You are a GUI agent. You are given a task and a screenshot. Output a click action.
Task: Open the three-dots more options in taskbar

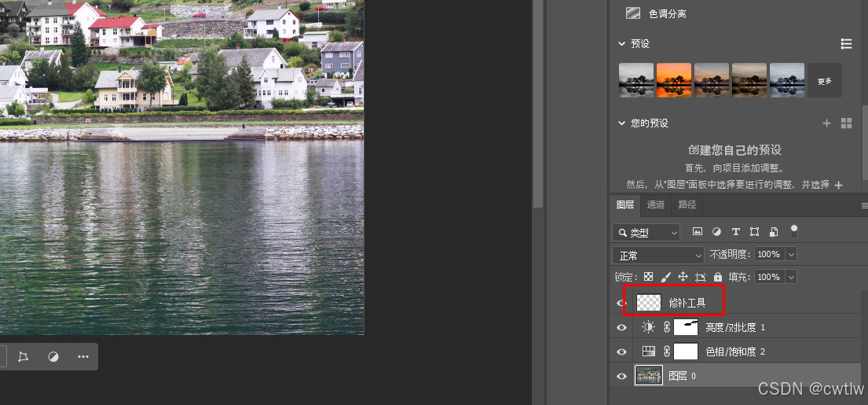coord(83,356)
